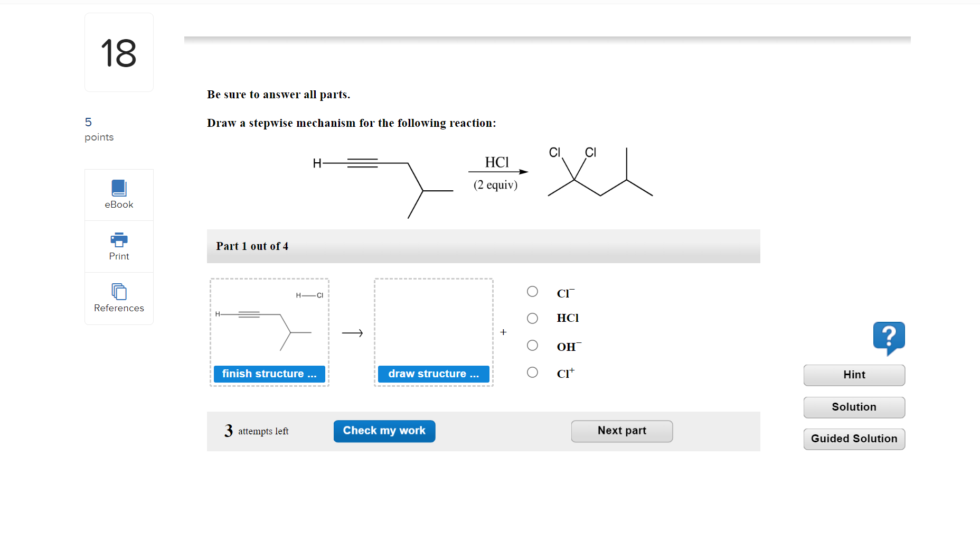View the Solution
This screenshot has width=980, height=539.
click(x=854, y=407)
